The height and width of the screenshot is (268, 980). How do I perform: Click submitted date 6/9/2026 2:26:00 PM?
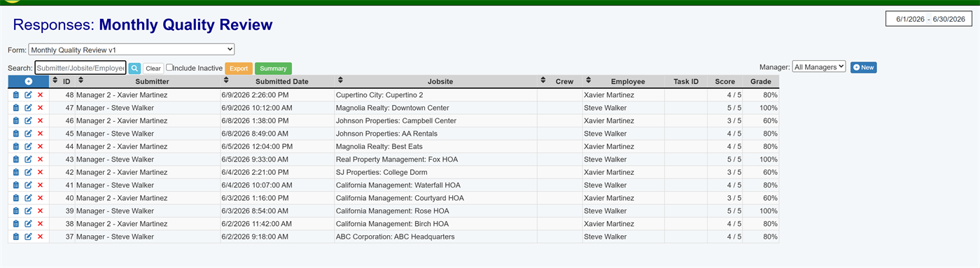pos(256,95)
